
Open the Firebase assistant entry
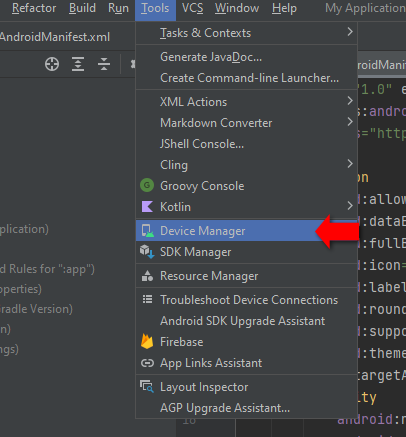tap(246, 342)
